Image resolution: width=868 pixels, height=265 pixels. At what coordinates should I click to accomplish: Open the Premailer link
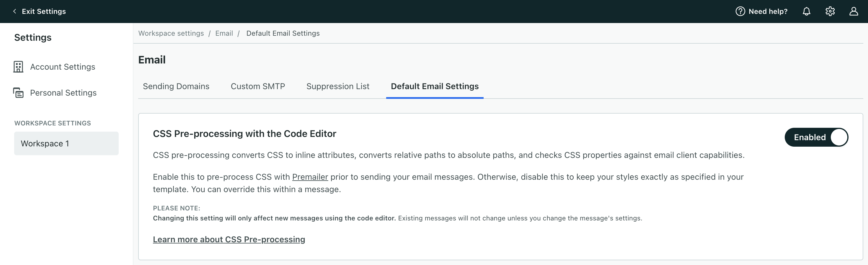[x=310, y=177]
